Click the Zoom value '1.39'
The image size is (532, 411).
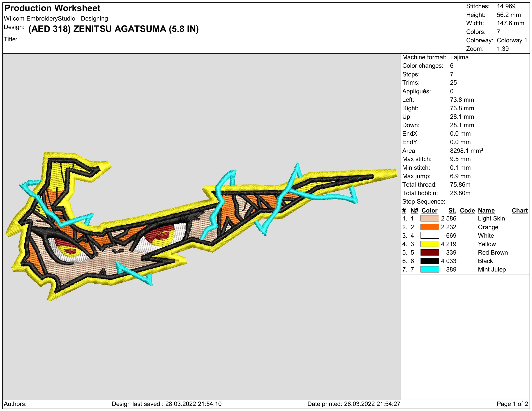[502, 49]
